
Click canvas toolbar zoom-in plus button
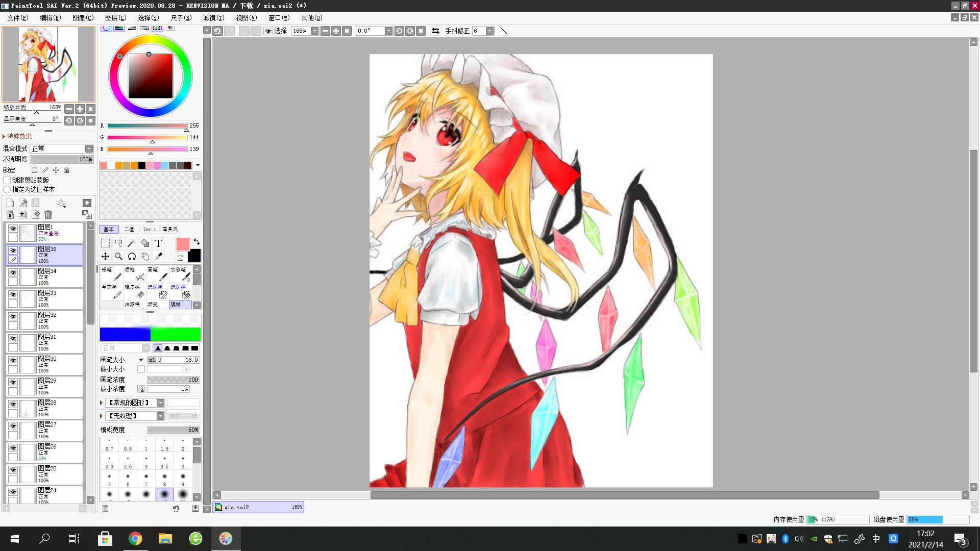tap(336, 31)
